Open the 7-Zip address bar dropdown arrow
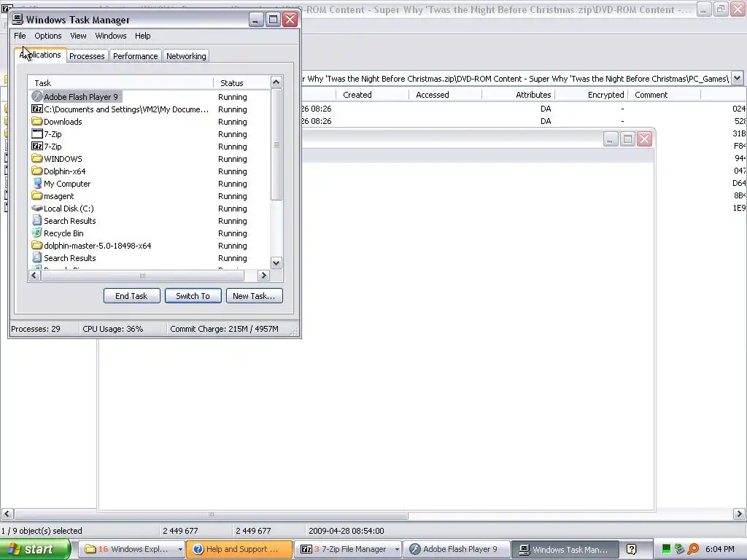 [x=737, y=78]
